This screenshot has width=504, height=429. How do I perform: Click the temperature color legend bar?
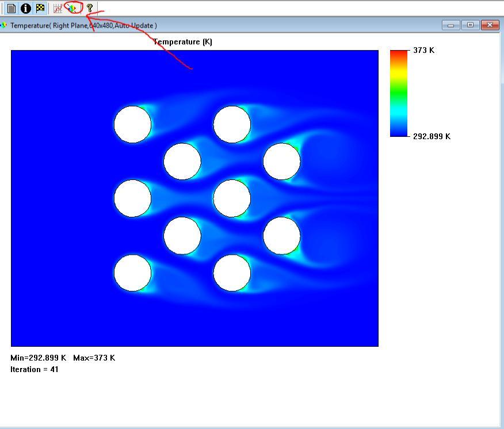(399, 93)
